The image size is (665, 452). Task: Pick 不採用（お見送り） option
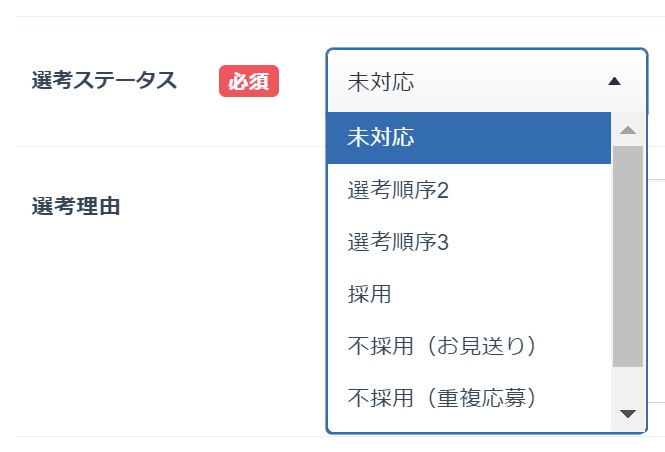click(442, 346)
